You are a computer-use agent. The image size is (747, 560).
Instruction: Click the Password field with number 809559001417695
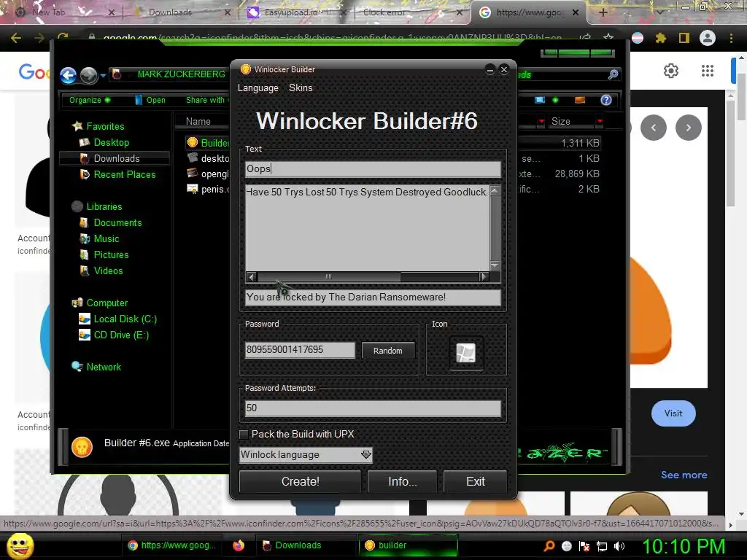(x=300, y=350)
